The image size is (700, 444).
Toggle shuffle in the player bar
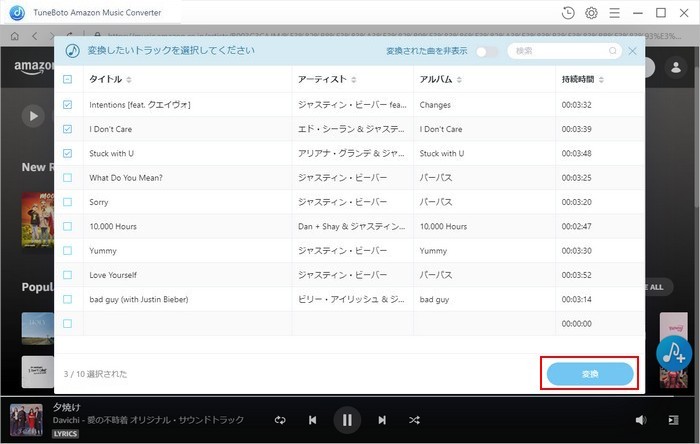(x=414, y=420)
